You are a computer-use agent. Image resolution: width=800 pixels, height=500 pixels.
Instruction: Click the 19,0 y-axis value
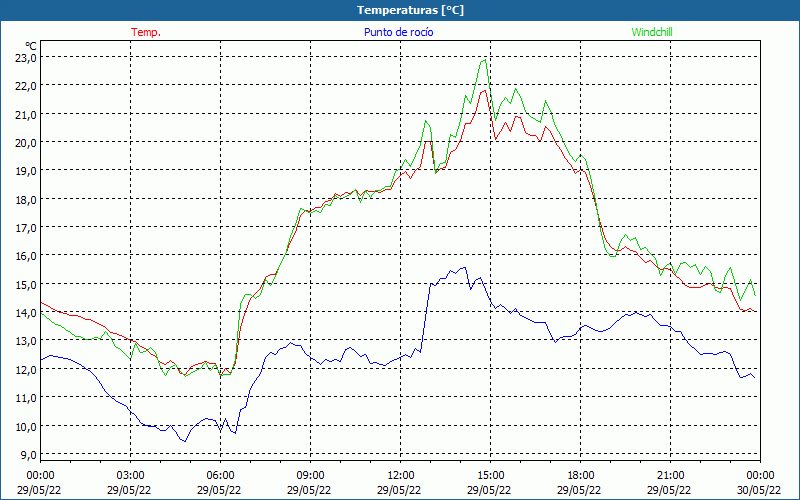26,171
